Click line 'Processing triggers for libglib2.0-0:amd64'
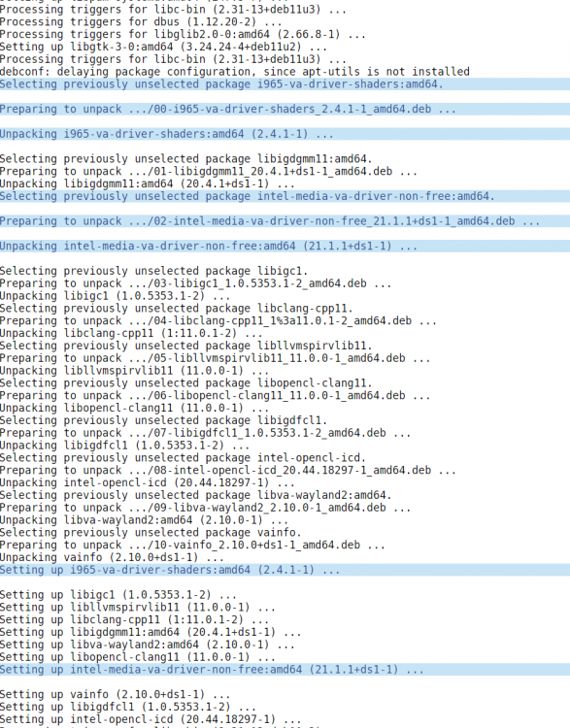Viewport: 570px width, 728px height. 183,34
